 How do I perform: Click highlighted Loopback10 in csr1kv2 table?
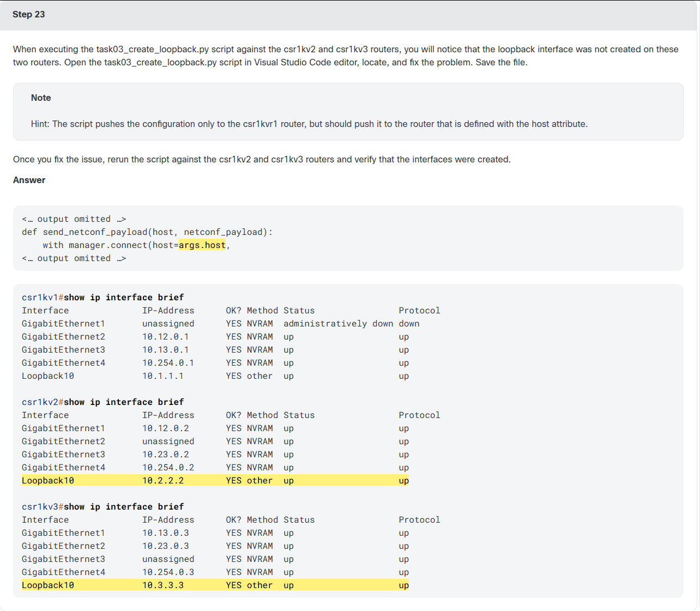pos(48,481)
